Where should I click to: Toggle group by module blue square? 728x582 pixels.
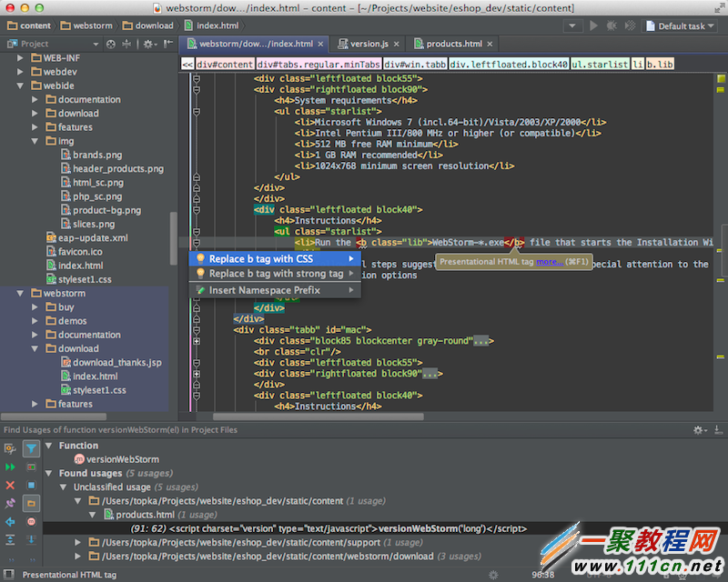[31, 485]
